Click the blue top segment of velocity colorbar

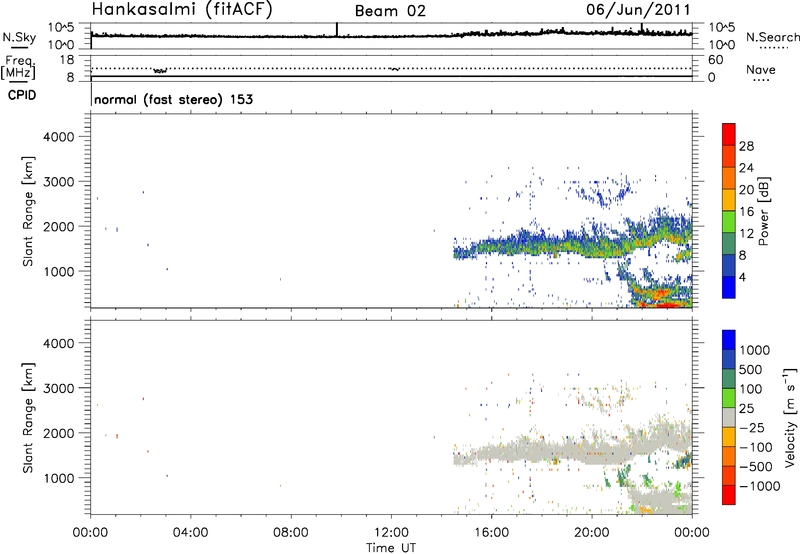(x=729, y=340)
